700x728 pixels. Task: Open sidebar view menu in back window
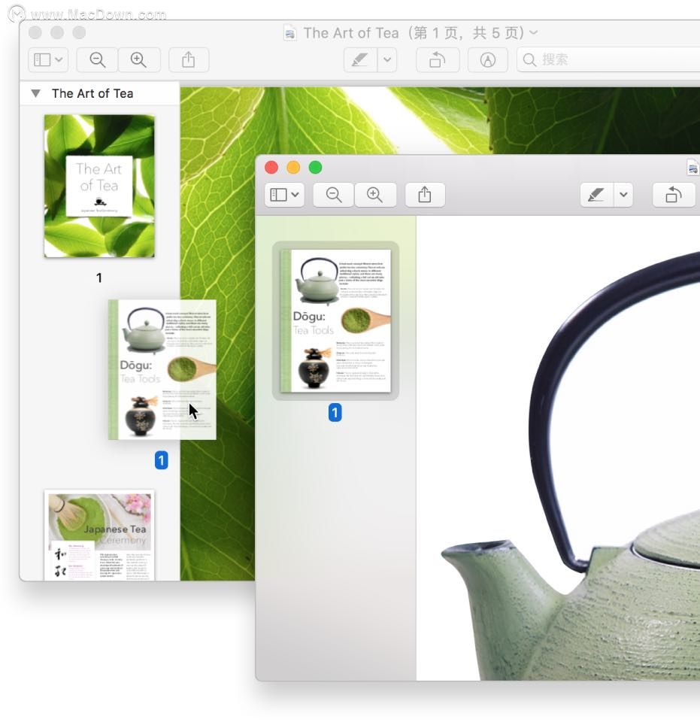coord(48,60)
